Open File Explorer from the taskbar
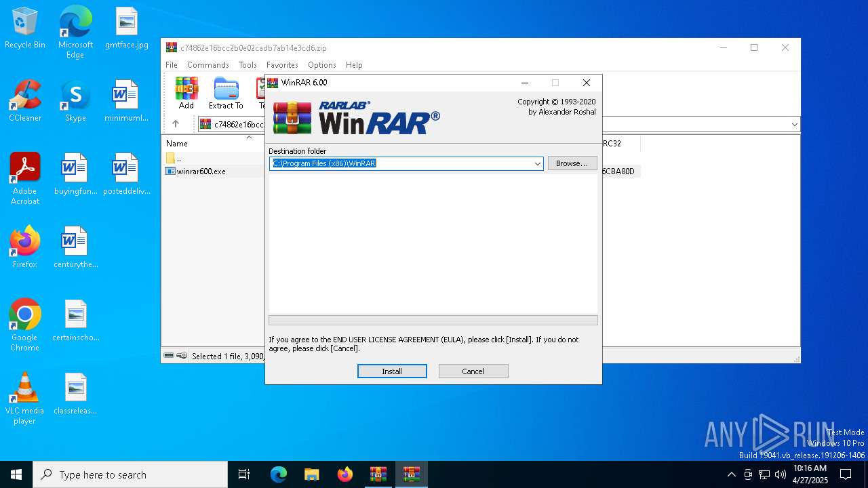This screenshot has width=868, height=488. click(x=311, y=474)
